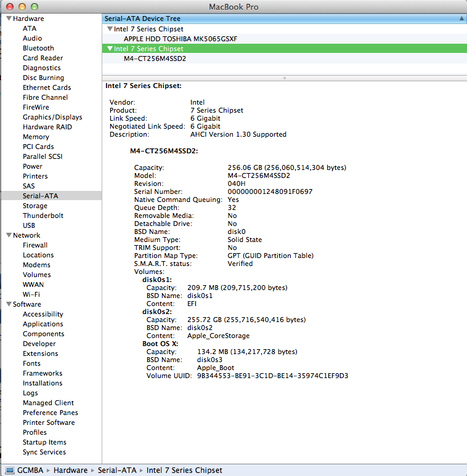Click the Serial-ATA Device Tree column header
This screenshot has height=476, width=467.
pyautogui.click(x=285, y=18)
